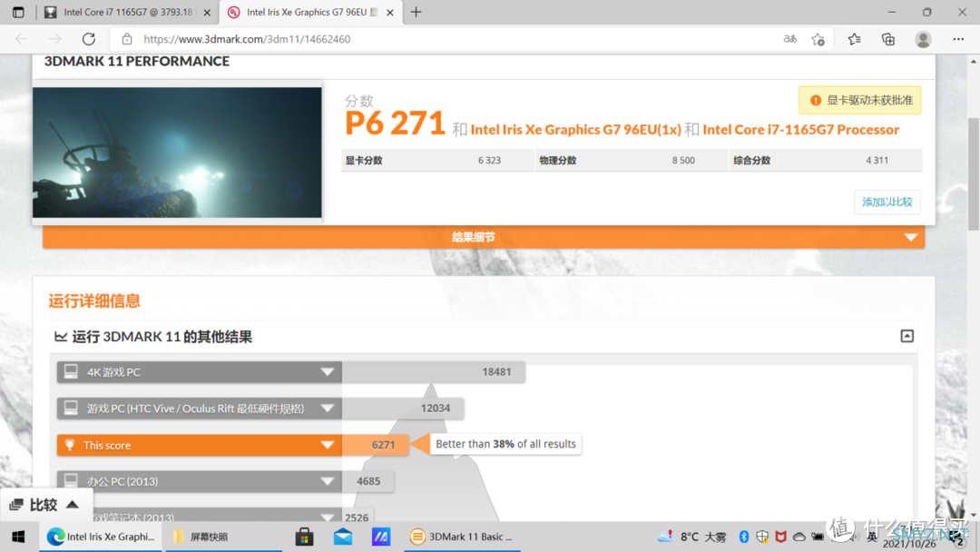Open Microsoft Store from taskbar
Screen dimensions: 980x552
click(304, 537)
